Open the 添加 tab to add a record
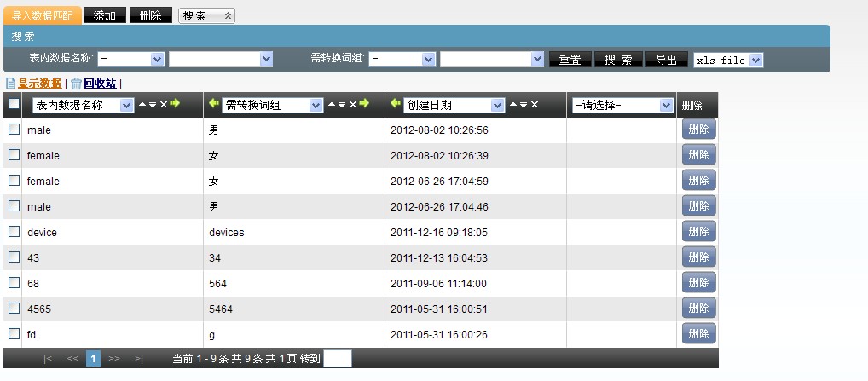The height and width of the screenshot is (381, 868). point(105,15)
